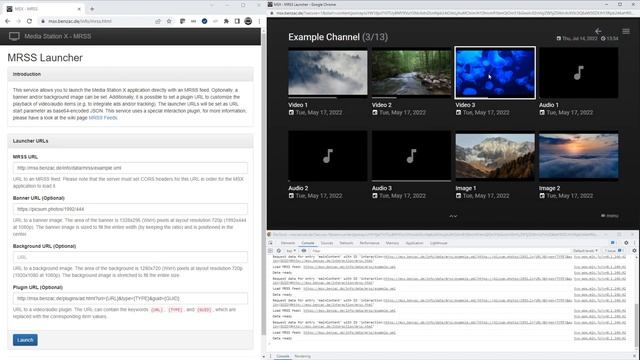Switch to the Application tab in DevTools
Screen dimensions: 640x360
coord(414,243)
